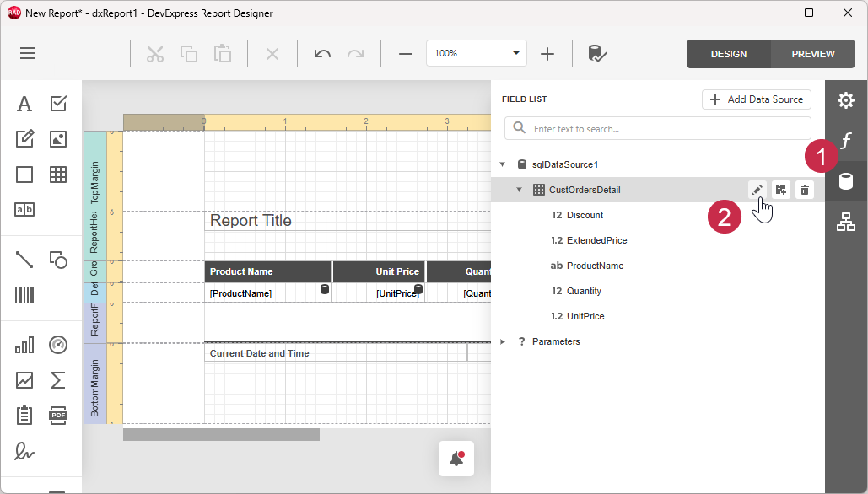
Task: Select the Check Box control
Action: click(58, 103)
